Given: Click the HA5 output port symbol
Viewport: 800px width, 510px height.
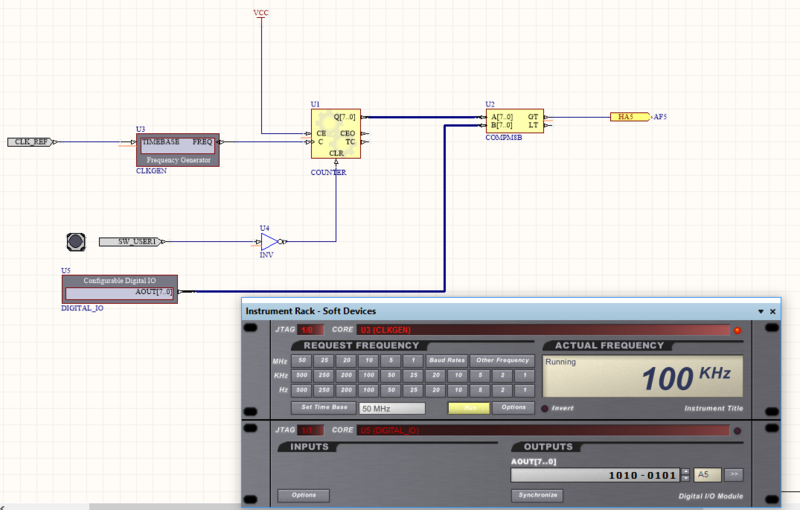Looking at the screenshot, I should (628, 117).
